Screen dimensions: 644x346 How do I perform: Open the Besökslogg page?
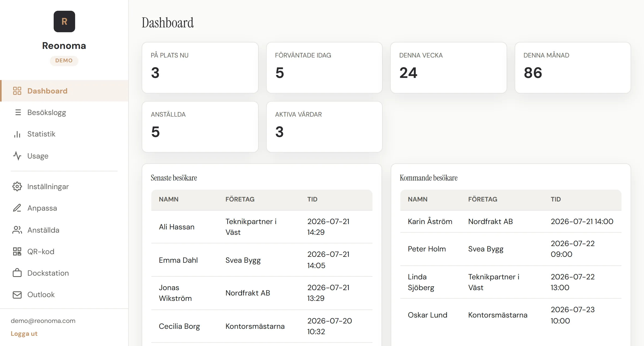pos(64,112)
